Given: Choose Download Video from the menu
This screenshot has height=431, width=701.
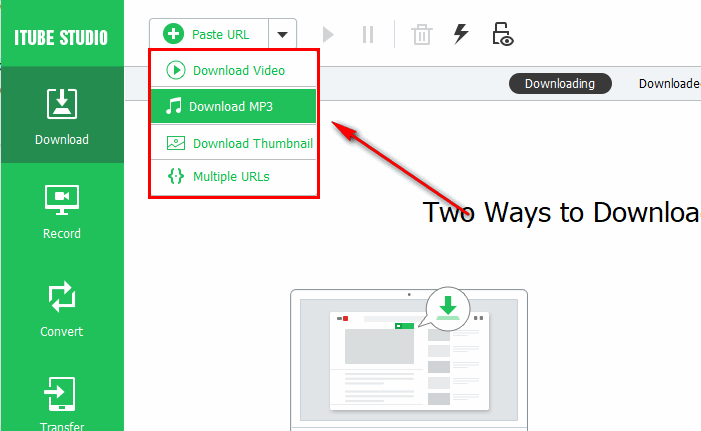Looking at the screenshot, I should pyautogui.click(x=233, y=70).
